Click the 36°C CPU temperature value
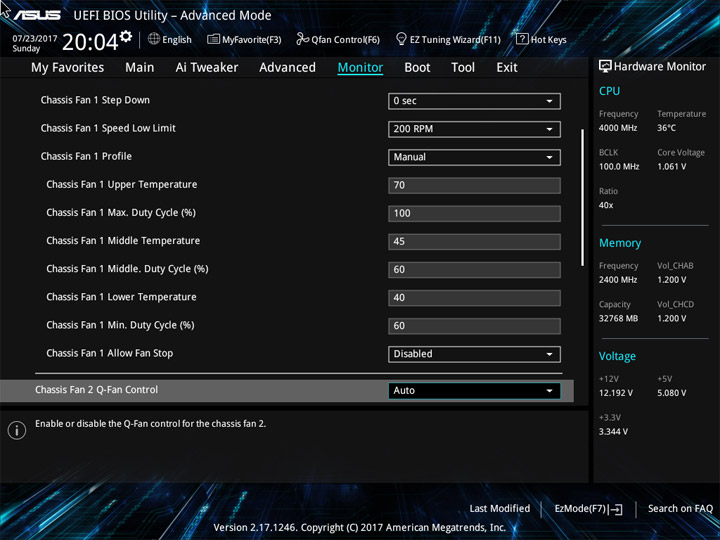 coord(666,128)
